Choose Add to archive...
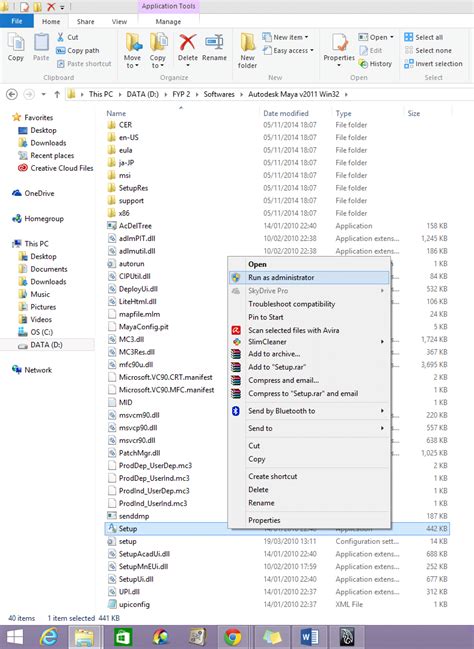 (x=309, y=354)
